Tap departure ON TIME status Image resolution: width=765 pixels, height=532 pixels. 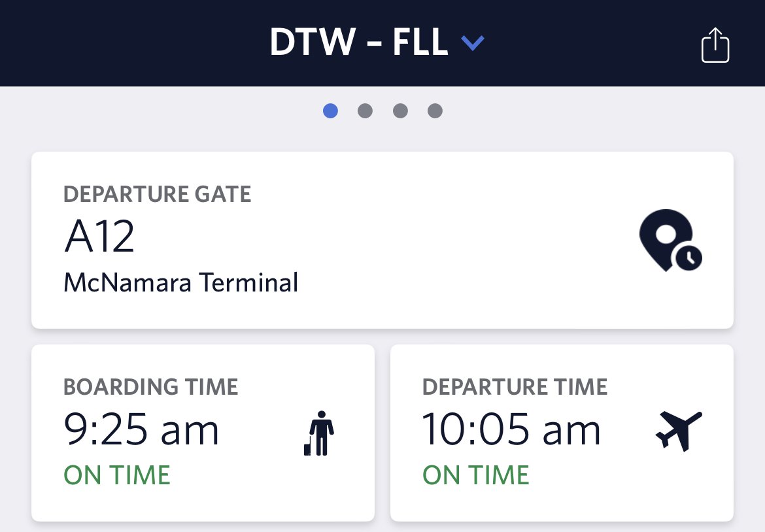[476, 475]
